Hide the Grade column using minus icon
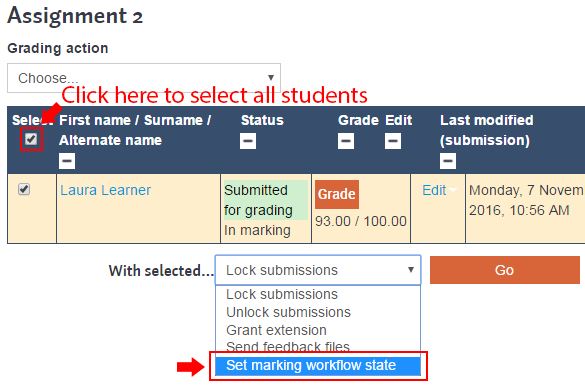Screen dimensions: 585x385 (346, 141)
